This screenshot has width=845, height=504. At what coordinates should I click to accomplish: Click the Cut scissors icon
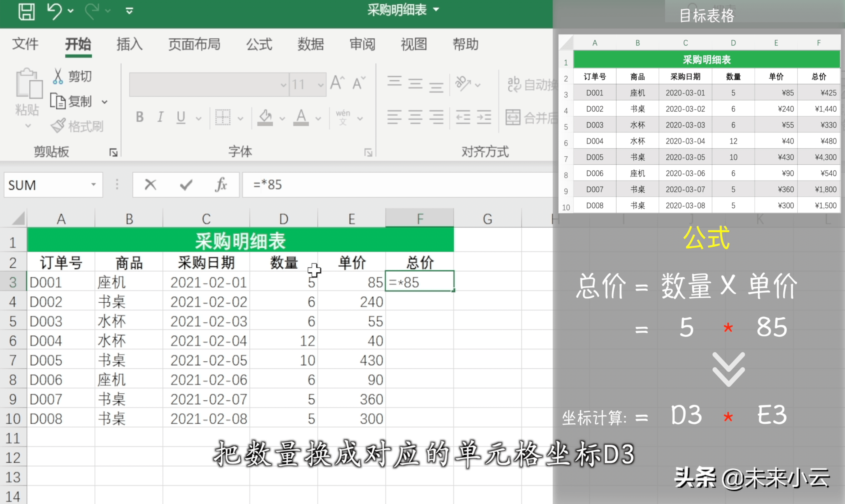pyautogui.click(x=58, y=76)
